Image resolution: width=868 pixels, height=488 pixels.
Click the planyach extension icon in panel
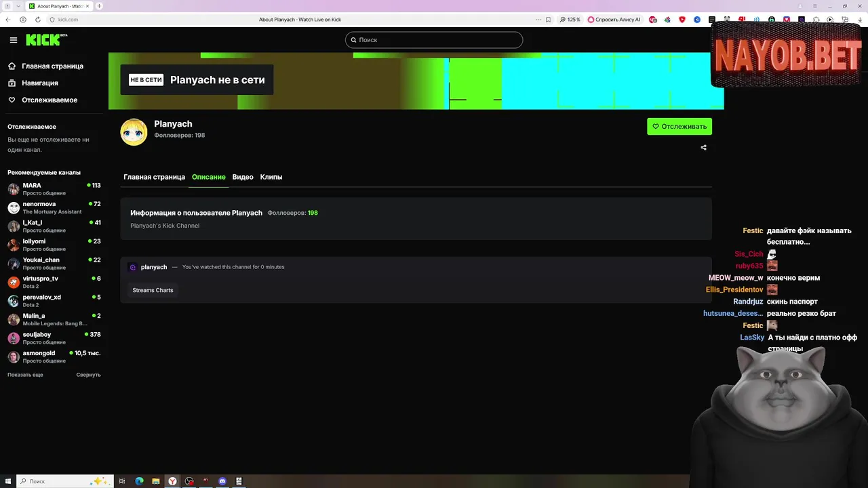pos(133,267)
